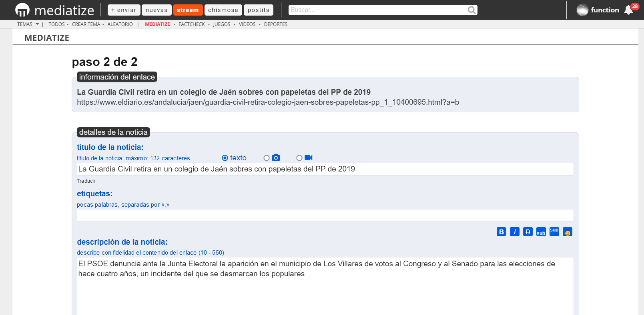The height and width of the screenshot is (315, 644).
Task: Click the camera image-type icon
Action: pos(276,157)
